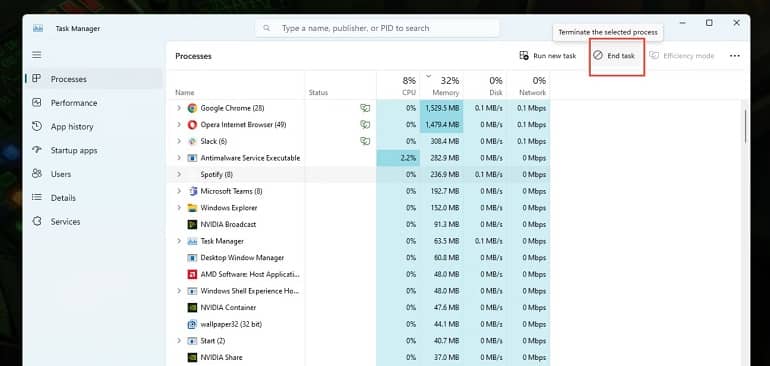Expand the Windows Shell Experience Host group
The width and height of the screenshot is (770, 366).
179,291
